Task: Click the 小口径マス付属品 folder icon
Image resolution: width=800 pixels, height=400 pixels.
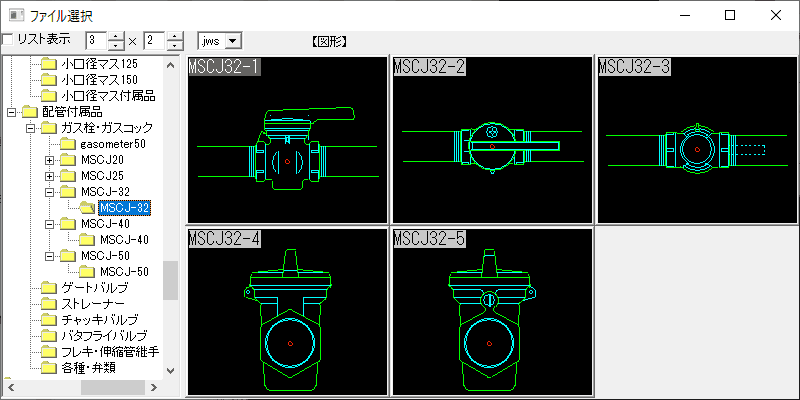Action: pos(49,96)
